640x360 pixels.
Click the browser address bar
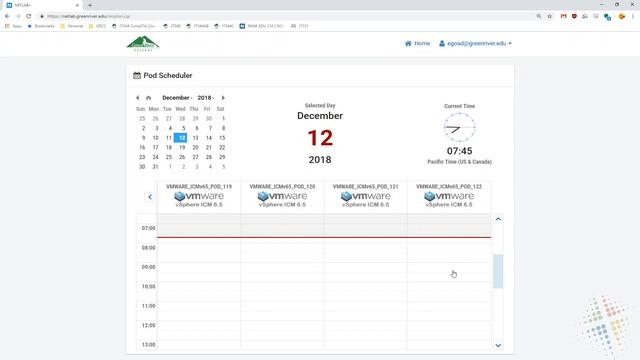click(x=286, y=16)
